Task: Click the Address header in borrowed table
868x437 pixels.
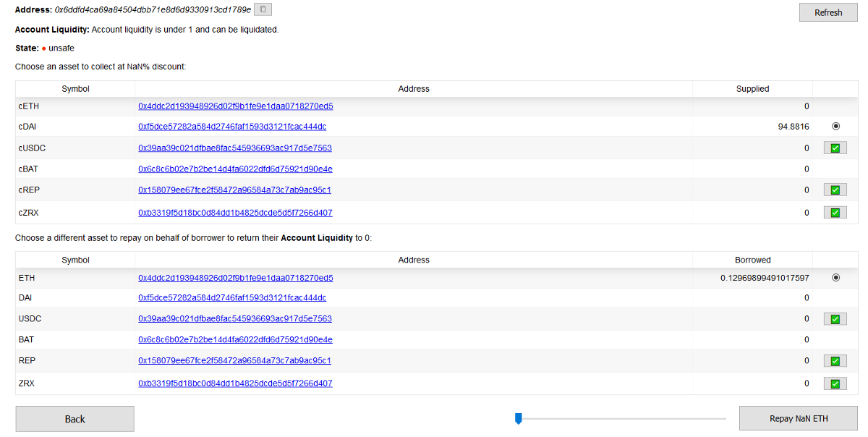Action: point(414,260)
